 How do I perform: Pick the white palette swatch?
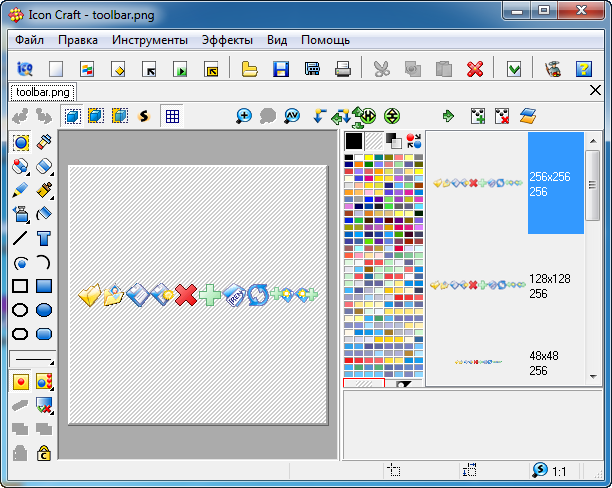pos(359,157)
